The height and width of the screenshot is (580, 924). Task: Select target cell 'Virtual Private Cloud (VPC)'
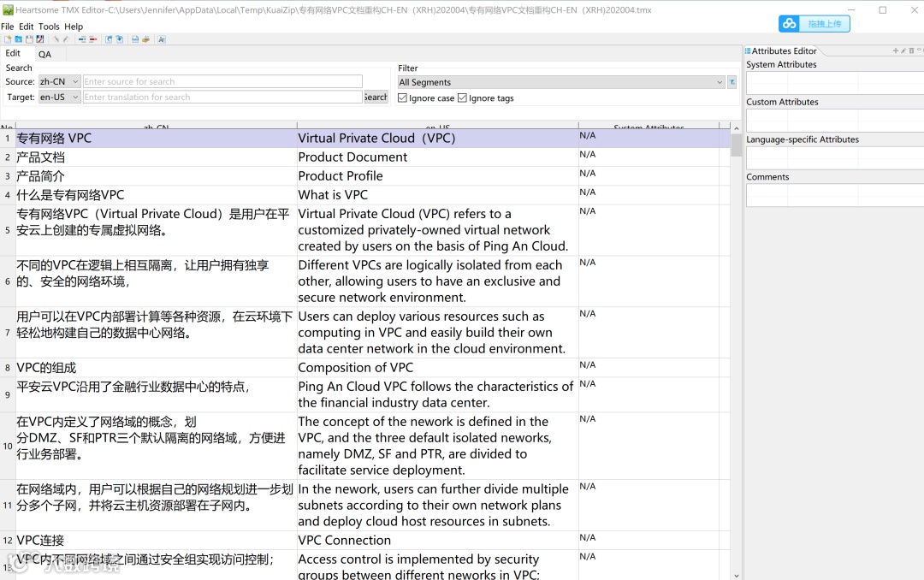tap(437, 138)
